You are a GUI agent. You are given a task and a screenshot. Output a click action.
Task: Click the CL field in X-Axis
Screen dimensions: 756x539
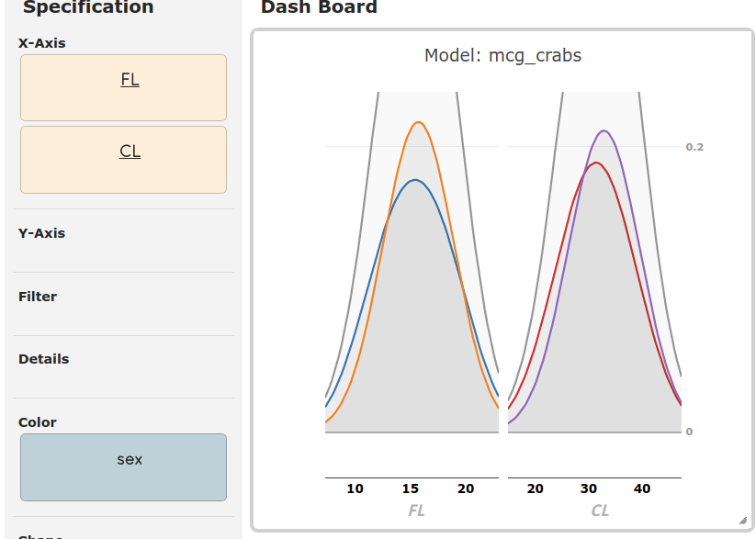pos(123,160)
